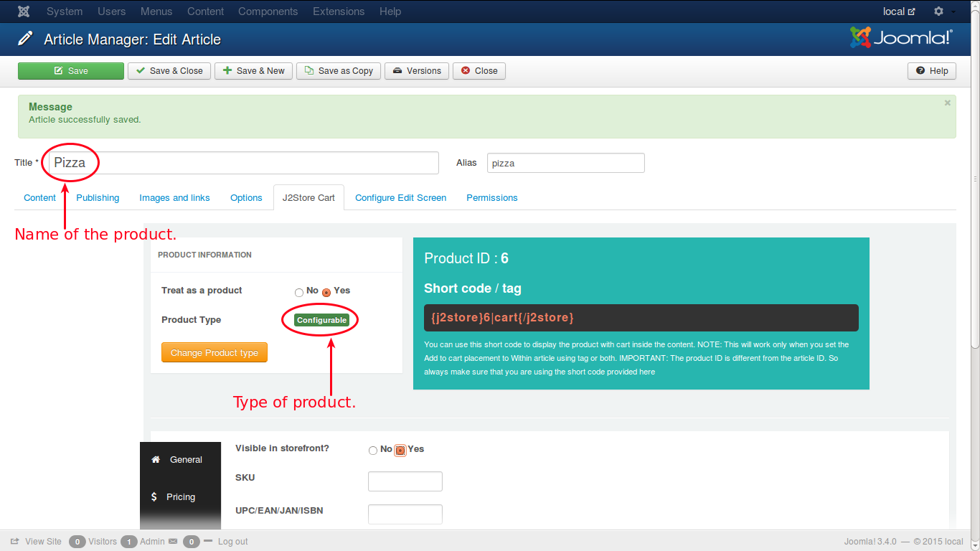Select Yes for Treat as a product
Viewport: 980px width, 551px height.
pyautogui.click(x=326, y=292)
